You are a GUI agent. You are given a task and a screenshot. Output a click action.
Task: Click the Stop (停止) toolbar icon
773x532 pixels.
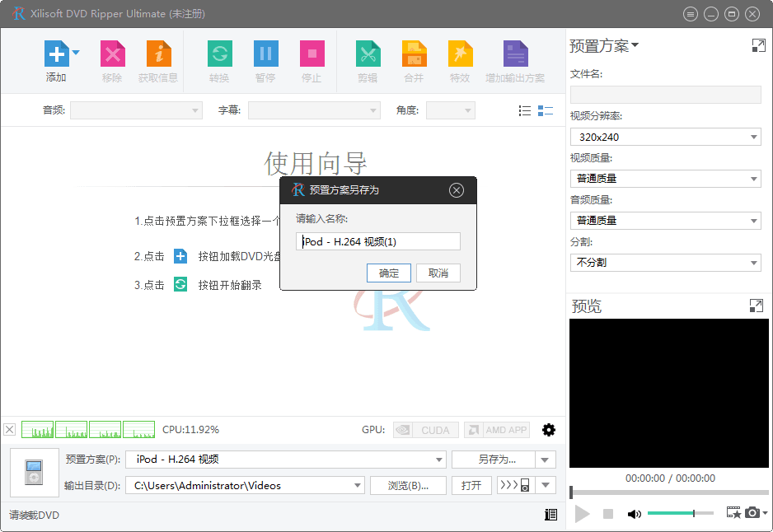coord(312,54)
